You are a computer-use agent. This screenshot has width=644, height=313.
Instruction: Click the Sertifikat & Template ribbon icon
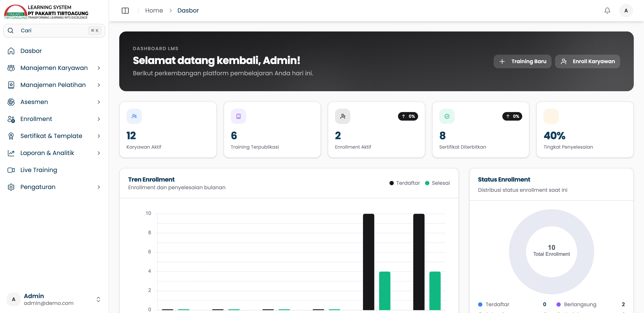[x=11, y=136]
